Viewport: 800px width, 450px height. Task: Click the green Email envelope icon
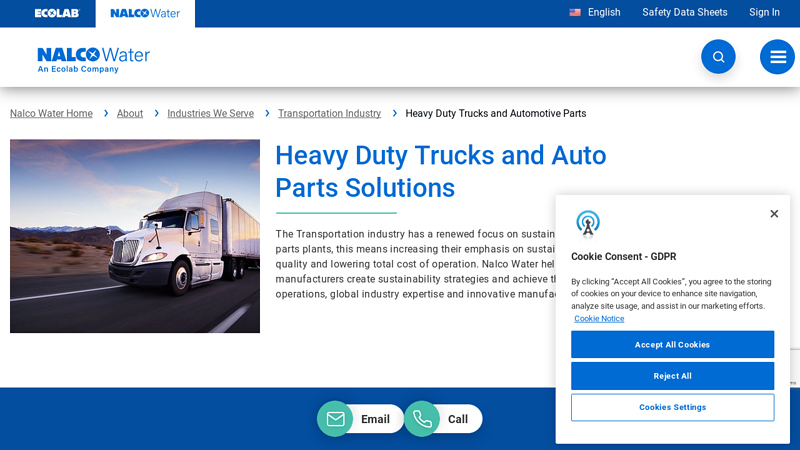(335, 419)
